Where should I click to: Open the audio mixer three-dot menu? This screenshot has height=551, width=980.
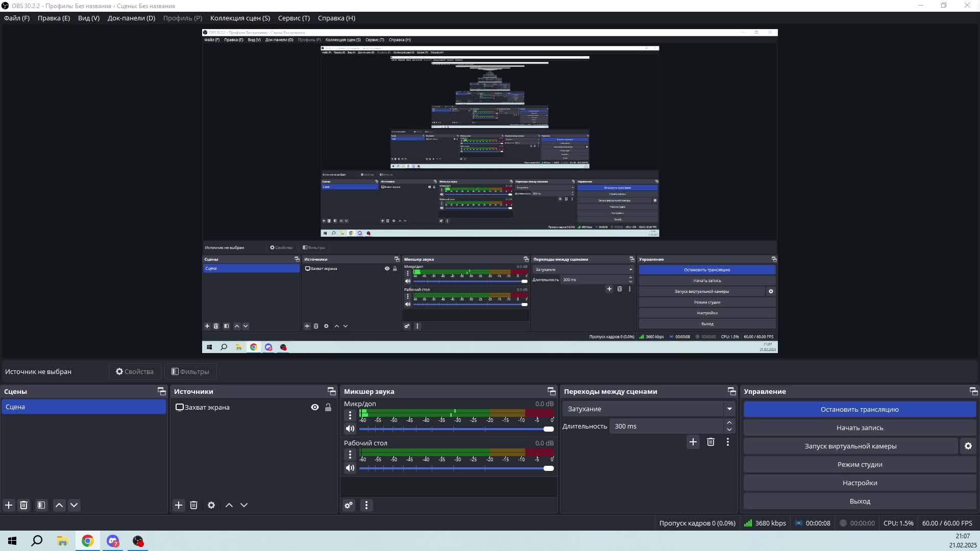[x=366, y=505]
